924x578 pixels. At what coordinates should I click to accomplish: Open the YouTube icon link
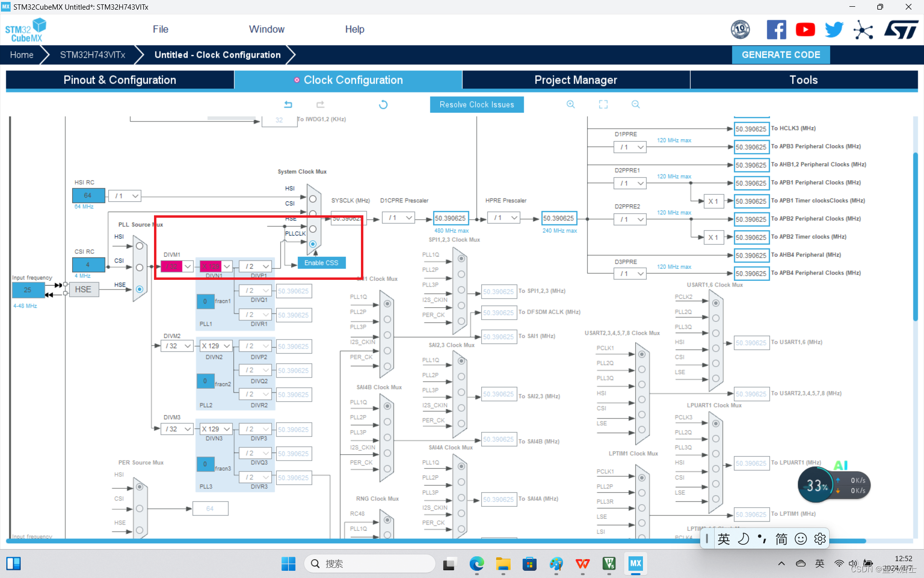[x=805, y=30]
